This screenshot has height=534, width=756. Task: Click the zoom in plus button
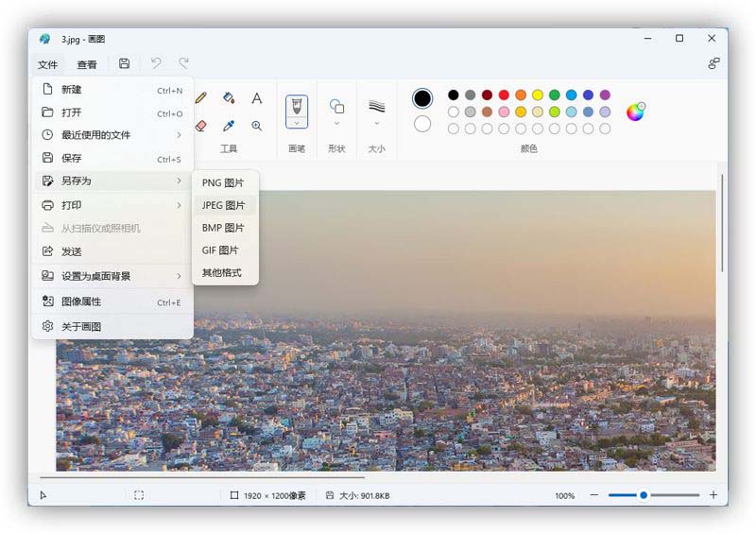point(713,495)
